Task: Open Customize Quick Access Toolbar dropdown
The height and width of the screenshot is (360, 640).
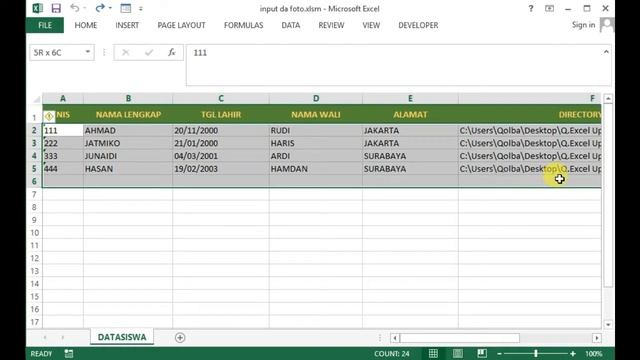Action: (x=141, y=8)
